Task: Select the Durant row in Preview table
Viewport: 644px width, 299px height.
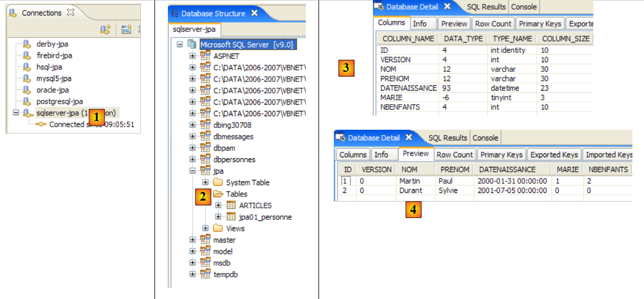Action: pos(410,190)
